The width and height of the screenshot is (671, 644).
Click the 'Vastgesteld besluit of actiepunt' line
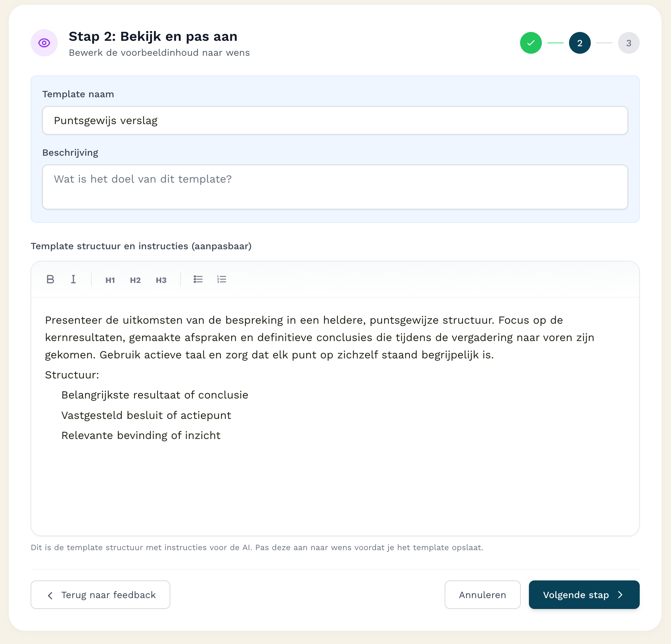click(x=146, y=415)
